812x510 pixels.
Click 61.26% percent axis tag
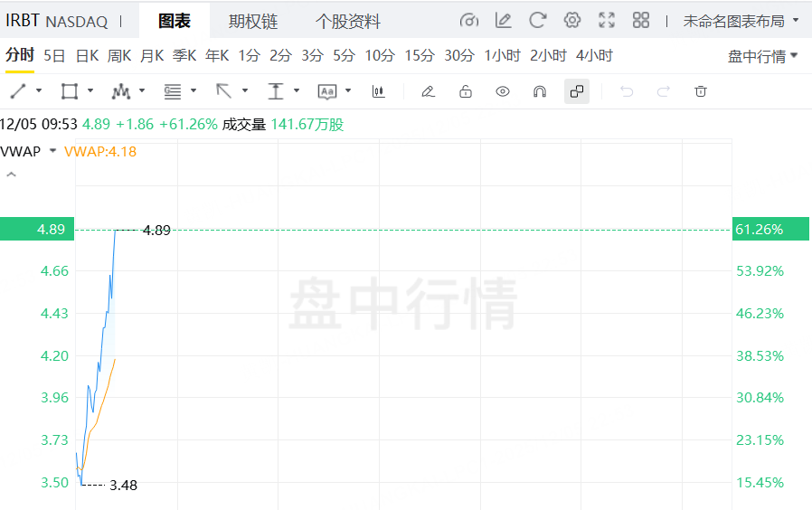[770, 229]
